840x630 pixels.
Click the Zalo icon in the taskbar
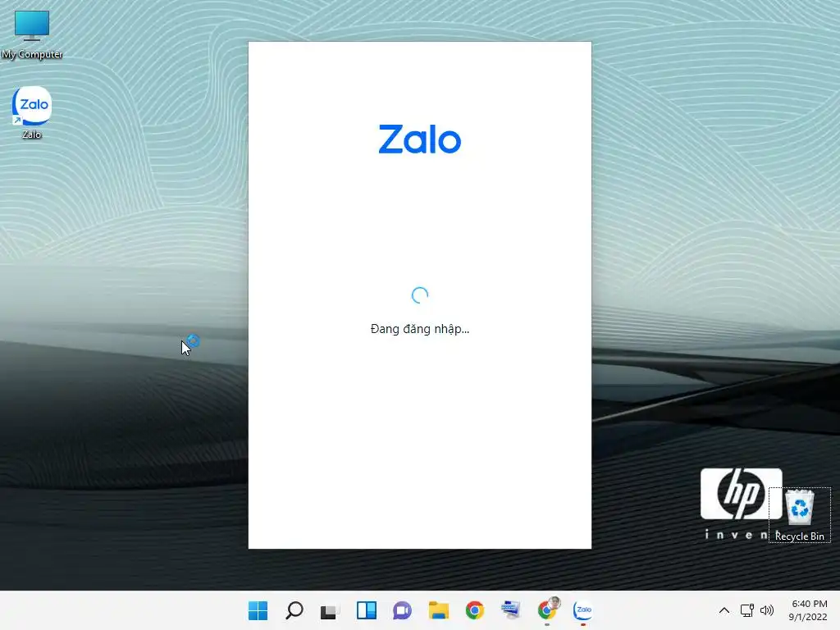click(583, 609)
